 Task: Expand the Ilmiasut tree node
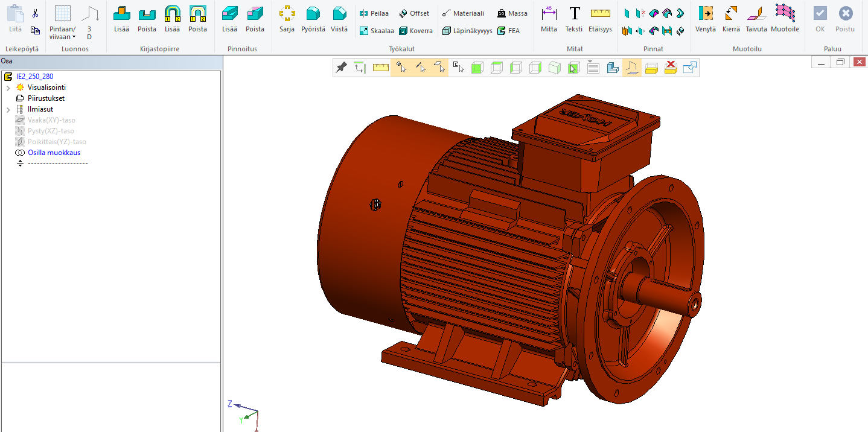8,110
